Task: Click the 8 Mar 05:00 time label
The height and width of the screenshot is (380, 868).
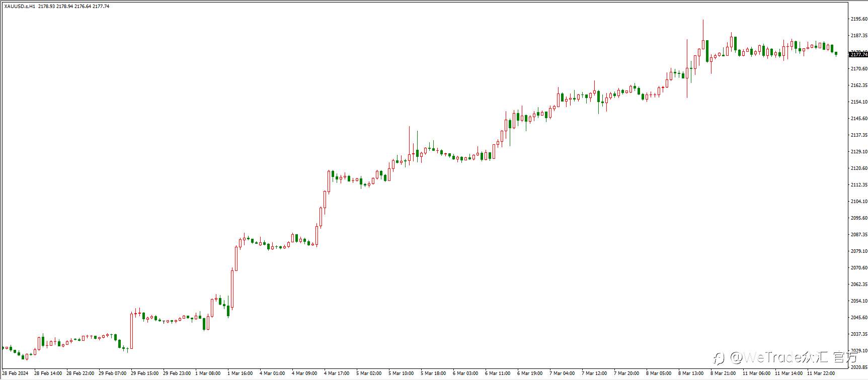Action: click(x=659, y=373)
